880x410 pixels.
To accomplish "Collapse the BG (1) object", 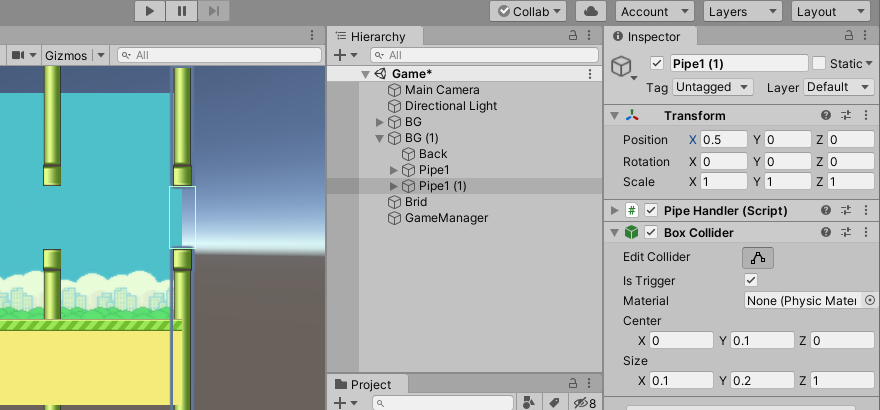I will 379,138.
